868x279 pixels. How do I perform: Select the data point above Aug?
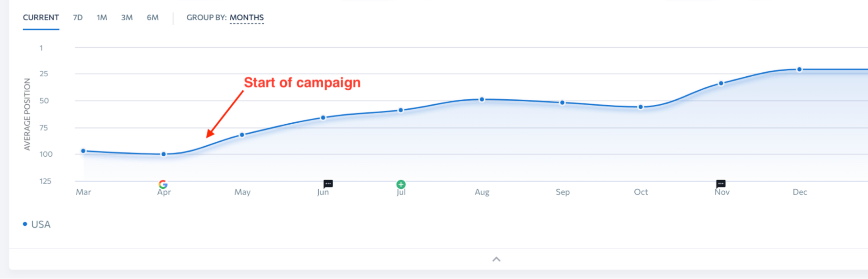[x=481, y=99]
